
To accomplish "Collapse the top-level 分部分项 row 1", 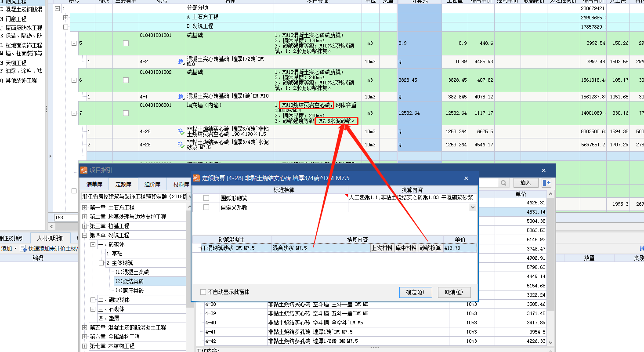I will (57, 8).
